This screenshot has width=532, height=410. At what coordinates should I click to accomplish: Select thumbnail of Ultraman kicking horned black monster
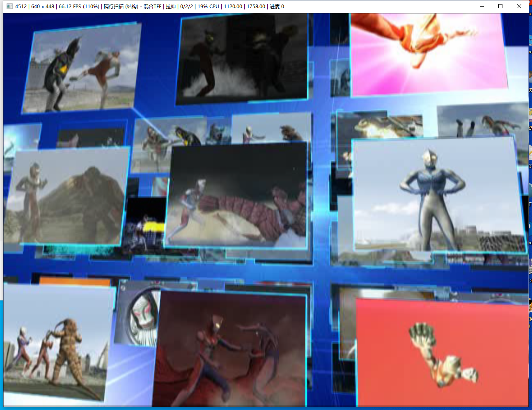(82, 68)
